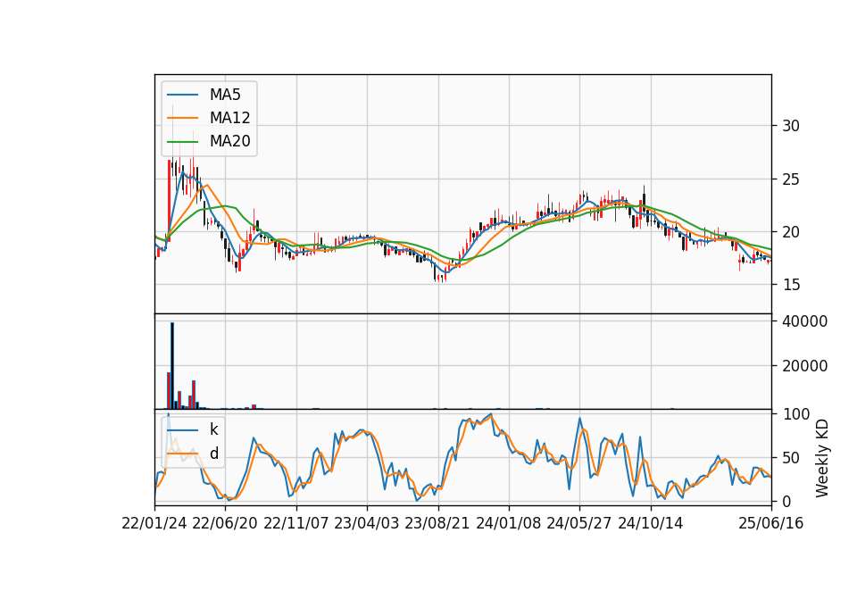This screenshot has height=616, width=857.
Task: Click the date label 23/04/03
Action: coord(367,523)
